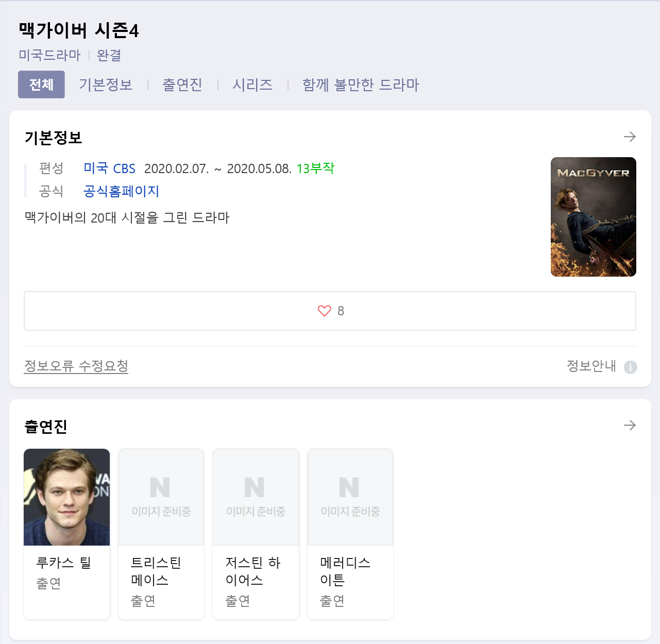
Task: Click the heart like icon
Action: click(x=324, y=311)
